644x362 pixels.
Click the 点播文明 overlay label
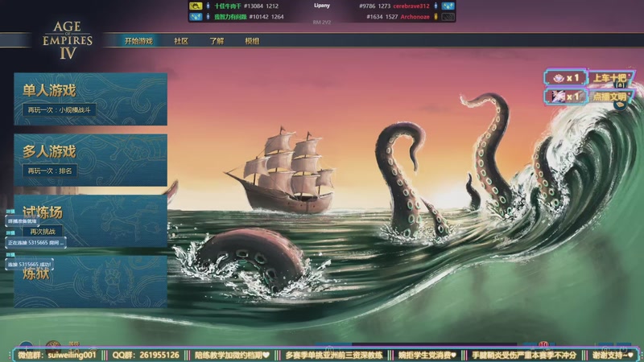click(x=610, y=97)
